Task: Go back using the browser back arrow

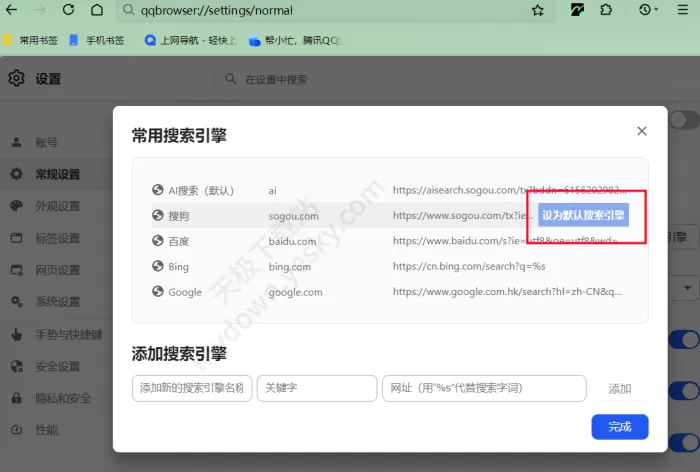Action: (12, 10)
